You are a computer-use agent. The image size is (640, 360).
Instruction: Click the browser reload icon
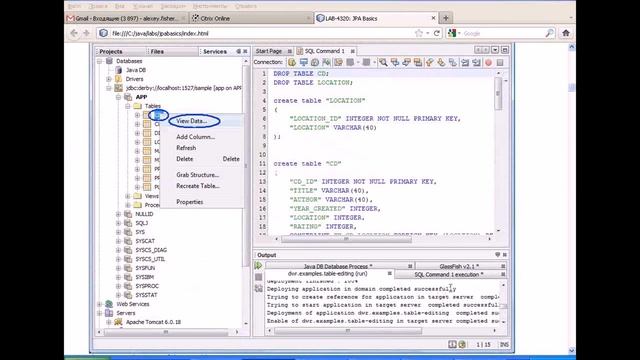pos(437,33)
